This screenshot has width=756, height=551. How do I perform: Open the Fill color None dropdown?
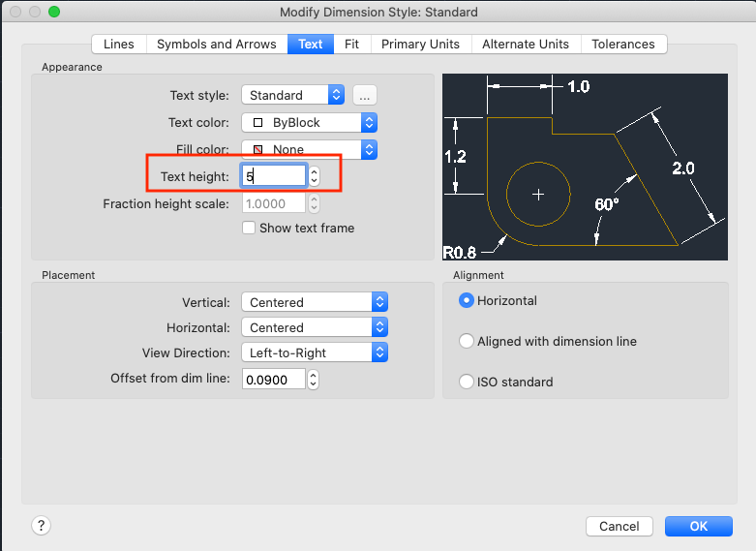tap(310, 149)
